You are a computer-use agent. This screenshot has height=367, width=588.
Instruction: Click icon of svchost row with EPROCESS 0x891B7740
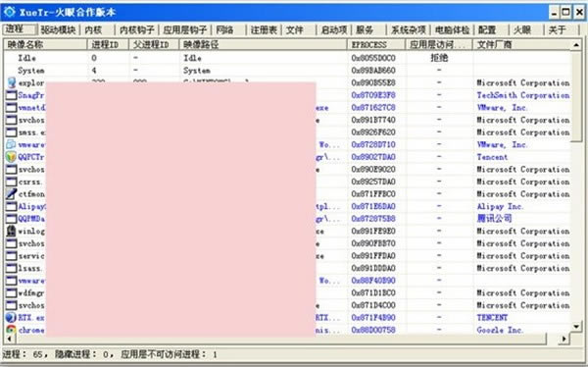click(x=11, y=120)
